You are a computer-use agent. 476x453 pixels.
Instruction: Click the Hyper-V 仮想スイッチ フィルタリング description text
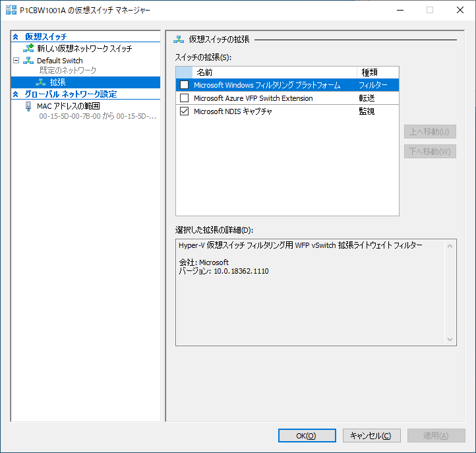click(300, 245)
